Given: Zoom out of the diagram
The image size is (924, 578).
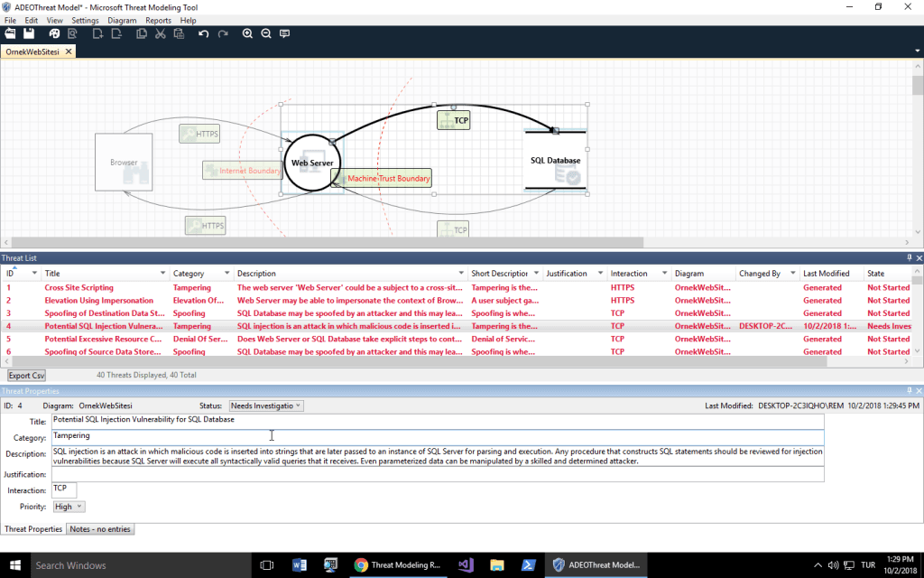Looking at the screenshot, I should 266,33.
